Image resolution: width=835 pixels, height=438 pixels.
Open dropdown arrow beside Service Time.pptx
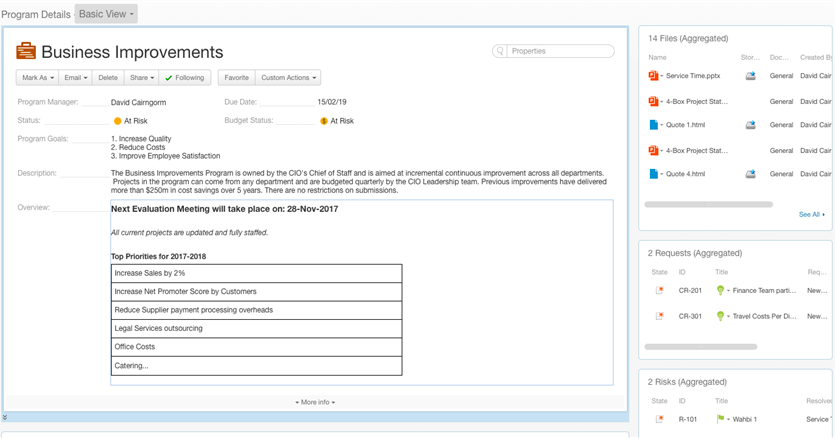662,76
